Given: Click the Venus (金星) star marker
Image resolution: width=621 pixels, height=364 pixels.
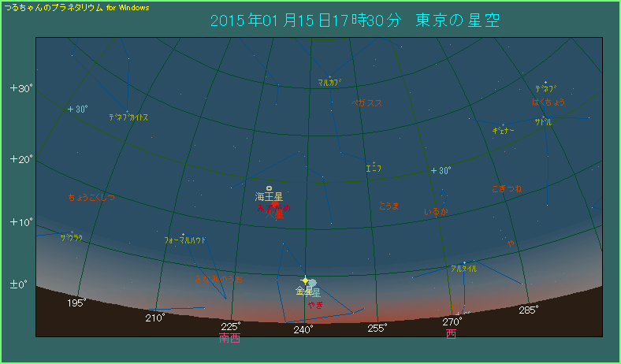Looking at the screenshot, I should 305,280.
